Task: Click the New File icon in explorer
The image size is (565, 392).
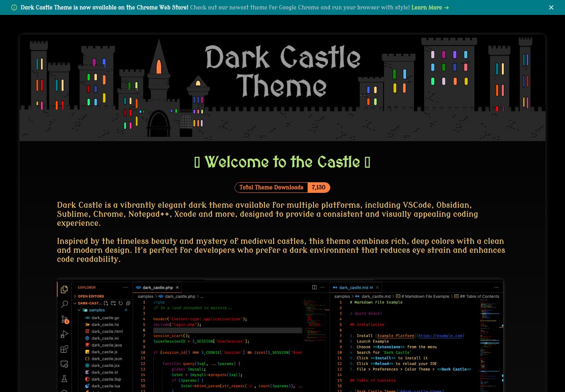Action: pos(106,303)
